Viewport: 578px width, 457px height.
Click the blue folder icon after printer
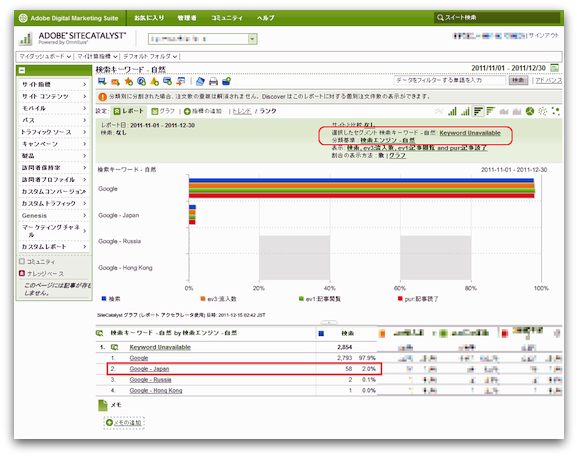226,81
